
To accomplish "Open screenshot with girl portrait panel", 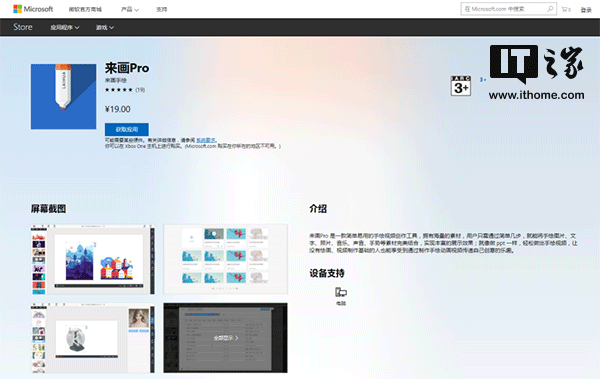I will click(x=93, y=338).
